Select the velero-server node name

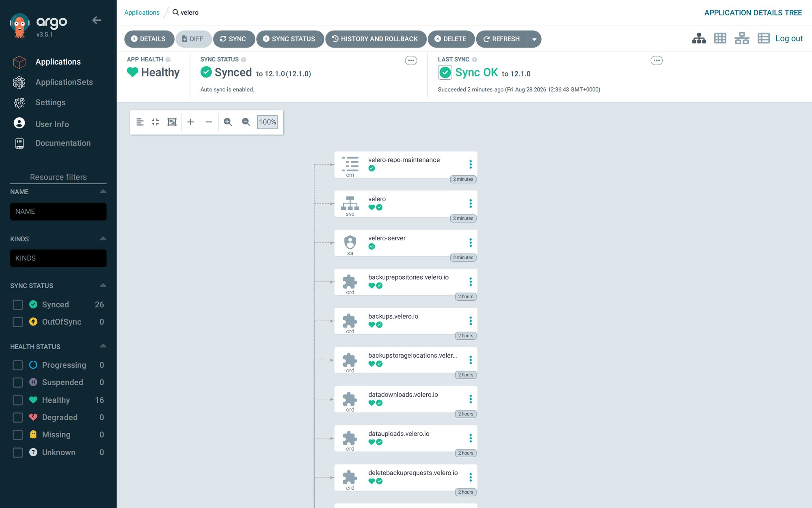pos(387,238)
